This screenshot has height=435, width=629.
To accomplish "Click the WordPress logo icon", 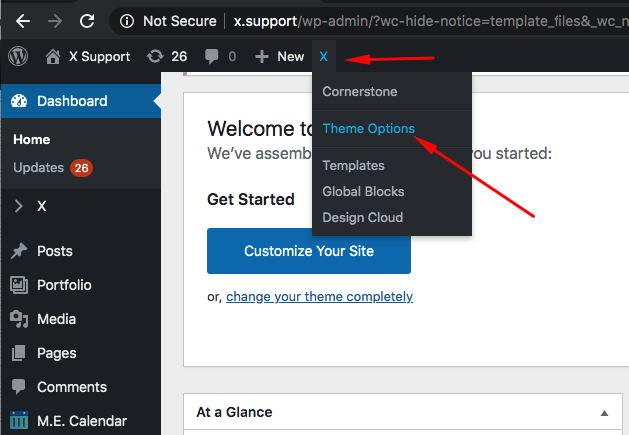I will point(18,56).
